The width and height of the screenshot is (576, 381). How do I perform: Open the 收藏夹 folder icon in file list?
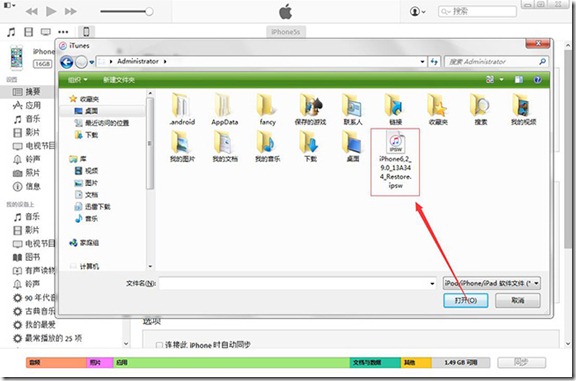[438, 109]
